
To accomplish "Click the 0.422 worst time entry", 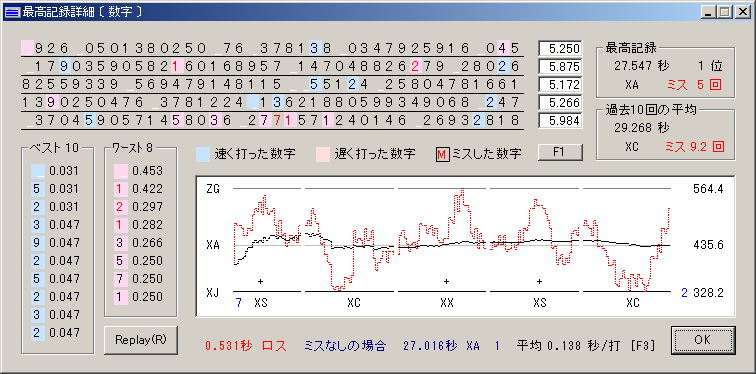I will pyautogui.click(x=147, y=188).
